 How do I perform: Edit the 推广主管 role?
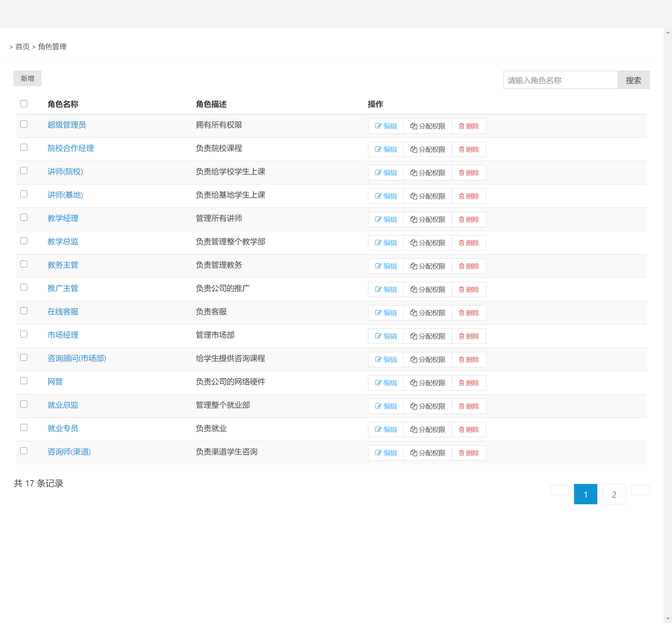point(386,289)
